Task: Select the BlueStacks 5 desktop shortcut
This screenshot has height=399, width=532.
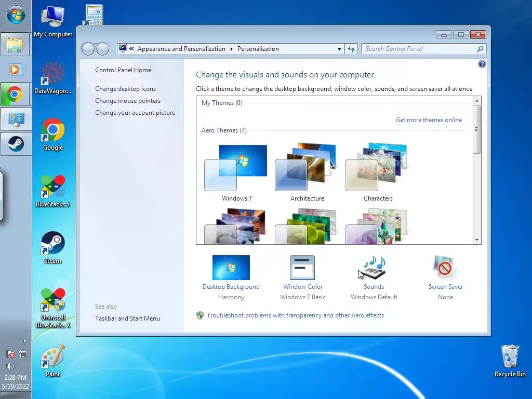Action: click(x=52, y=191)
